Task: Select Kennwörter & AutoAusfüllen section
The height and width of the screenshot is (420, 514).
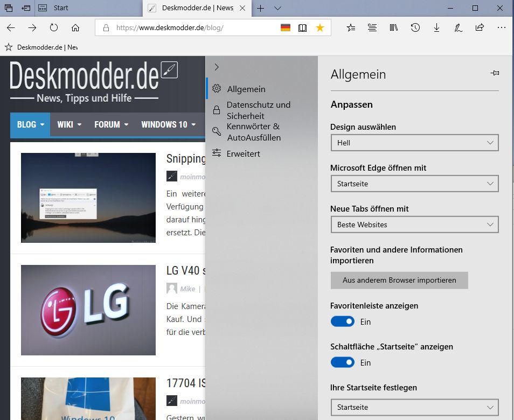Action: point(261,132)
